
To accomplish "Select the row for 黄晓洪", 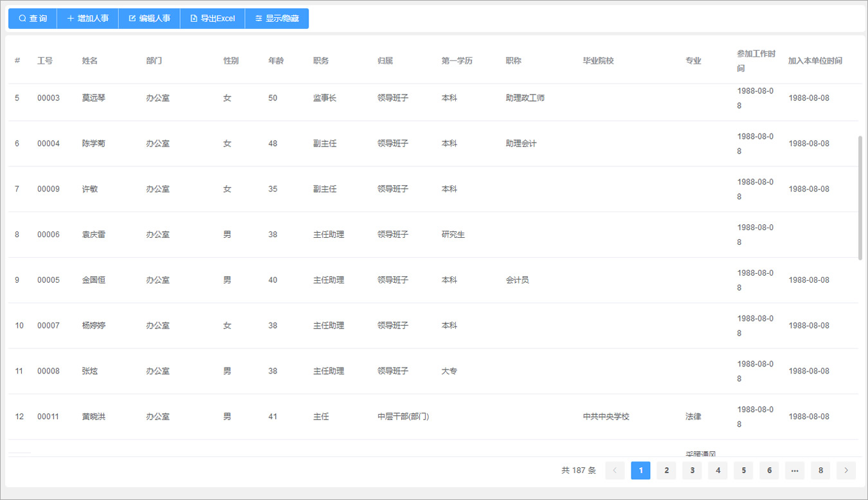I will (x=433, y=416).
